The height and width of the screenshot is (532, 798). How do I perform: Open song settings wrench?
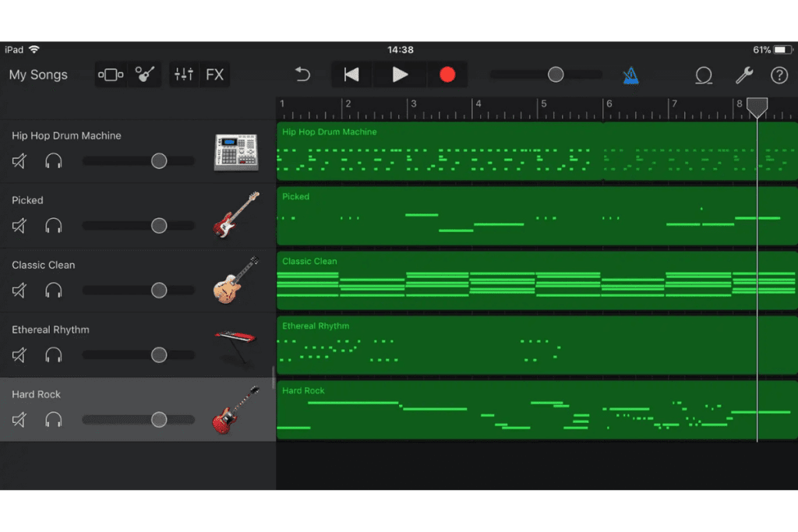point(744,76)
